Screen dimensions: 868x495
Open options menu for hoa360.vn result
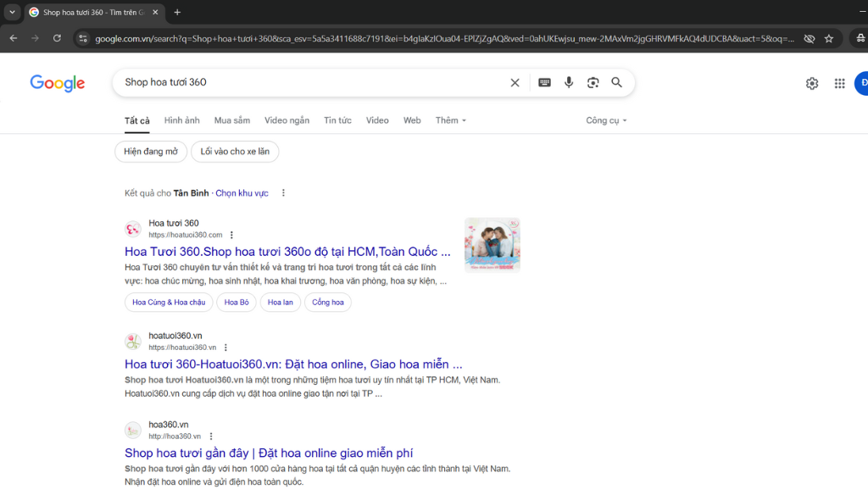(x=211, y=437)
